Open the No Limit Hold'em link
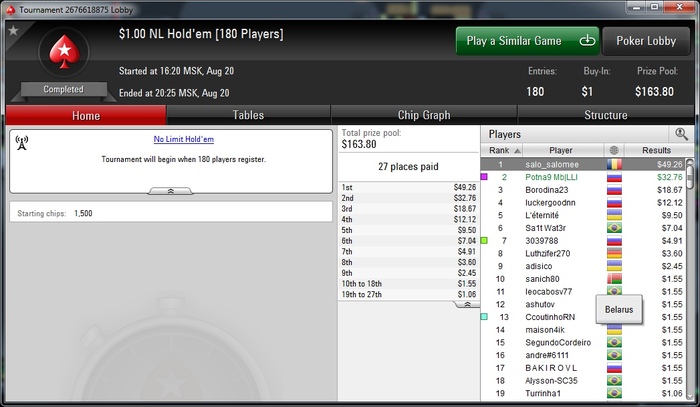This screenshot has width=700, height=407. [183, 139]
